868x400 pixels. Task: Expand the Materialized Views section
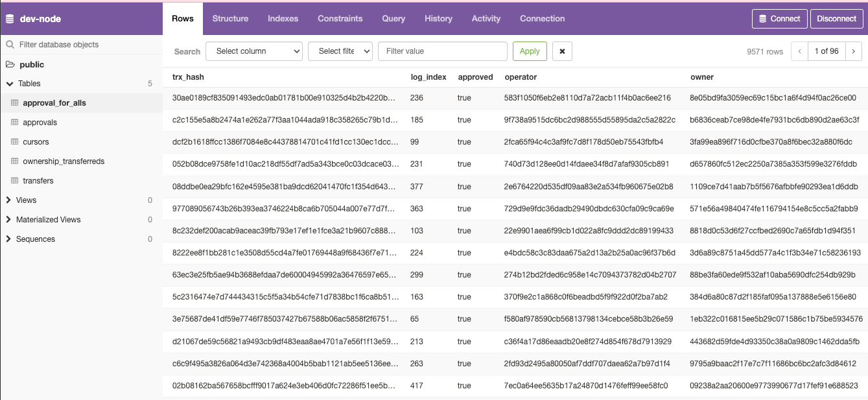pyautogui.click(x=9, y=220)
